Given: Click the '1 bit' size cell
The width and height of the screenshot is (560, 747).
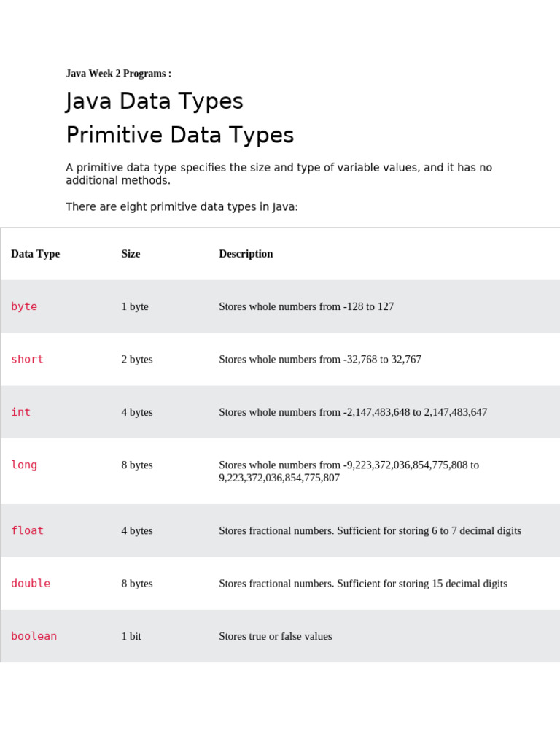Looking at the screenshot, I should click(x=131, y=636).
